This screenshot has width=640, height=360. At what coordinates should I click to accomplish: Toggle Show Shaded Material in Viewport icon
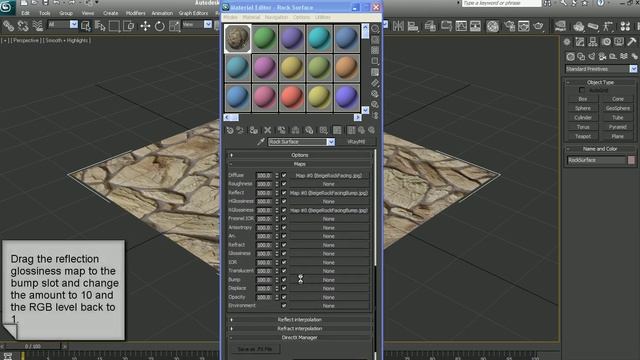(337, 130)
